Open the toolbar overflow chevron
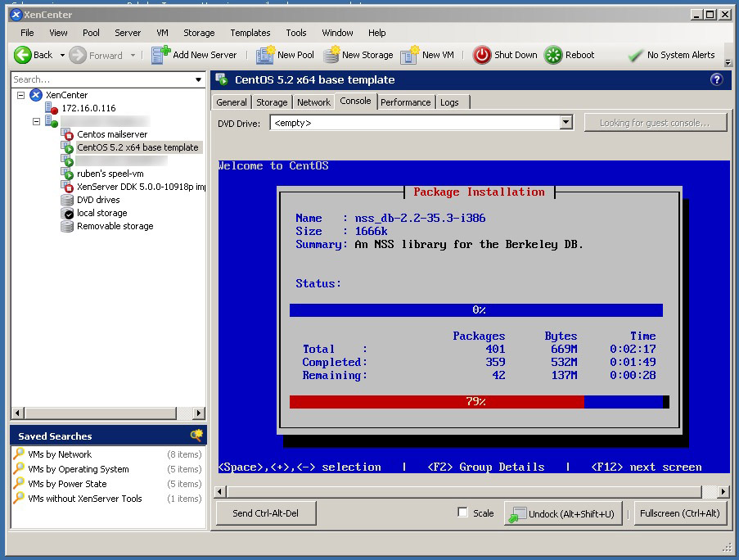This screenshot has width=739, height=560. point(728,61)
